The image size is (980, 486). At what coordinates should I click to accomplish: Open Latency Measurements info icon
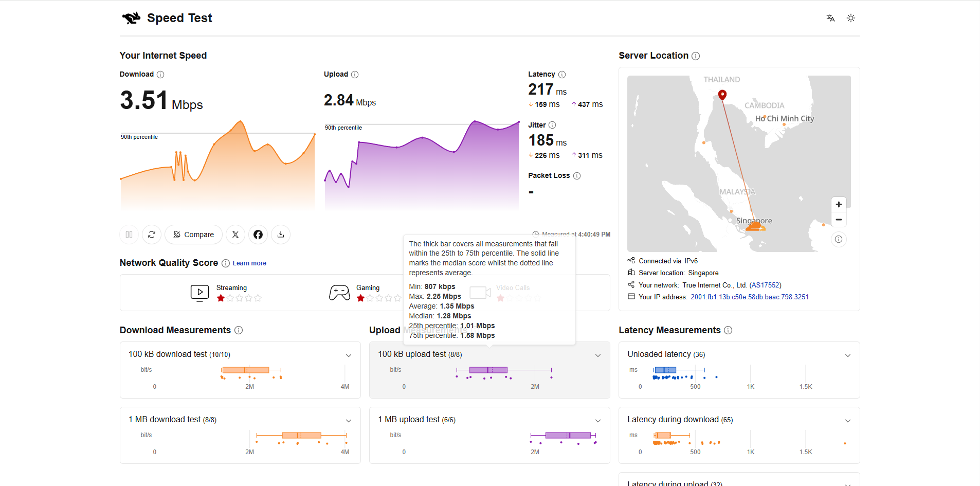[728, 330]
